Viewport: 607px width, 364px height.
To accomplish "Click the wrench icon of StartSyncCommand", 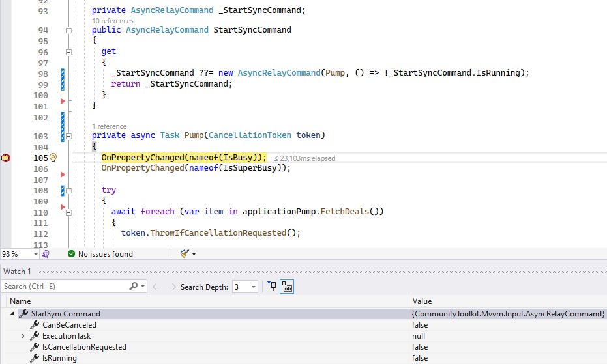I will [x=23, y=313].
